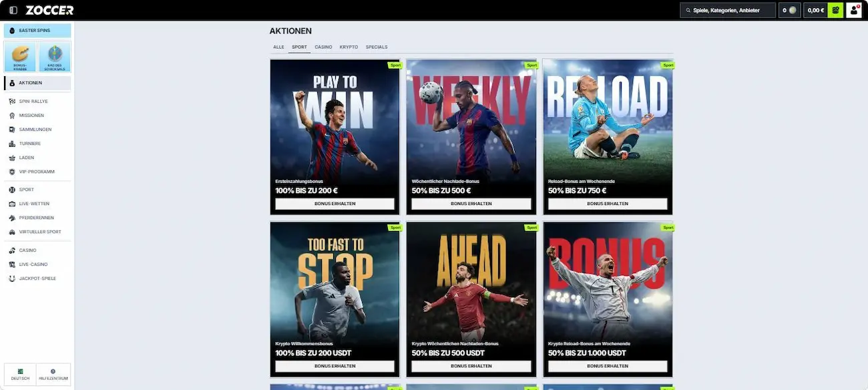Toggle the sidebar collapse icon beside Zoccer logo
This screenshot has height=390, width=868.
coord(13,10)
